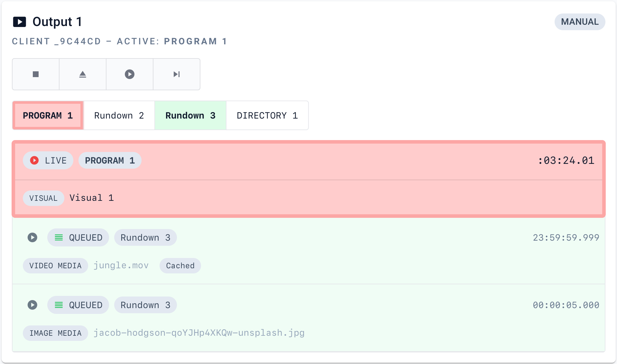The width and height of the screenshot is (617, 364).
Task: Click the jungle.mov file name
Action: [x=121, y=265]
